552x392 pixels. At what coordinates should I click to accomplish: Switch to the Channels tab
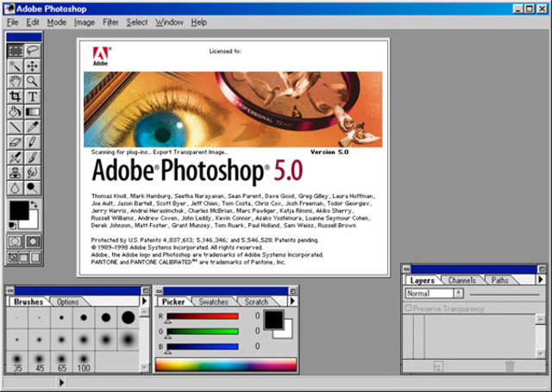462,281
